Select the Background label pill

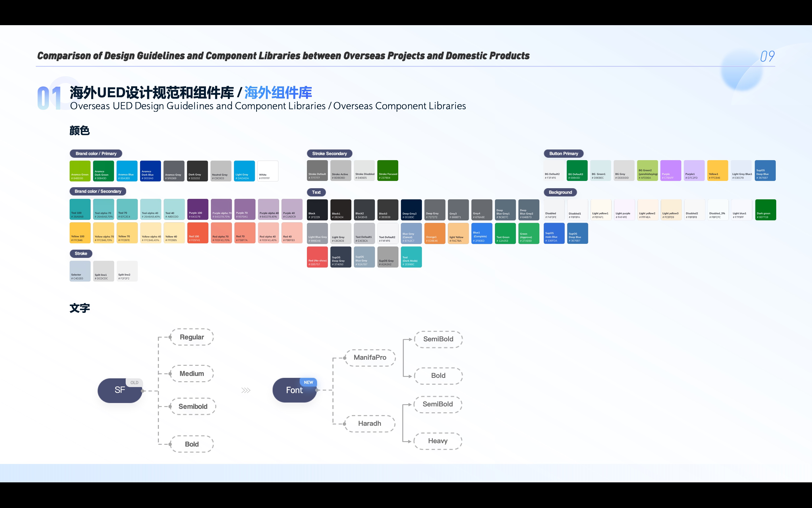click(560, 192)
